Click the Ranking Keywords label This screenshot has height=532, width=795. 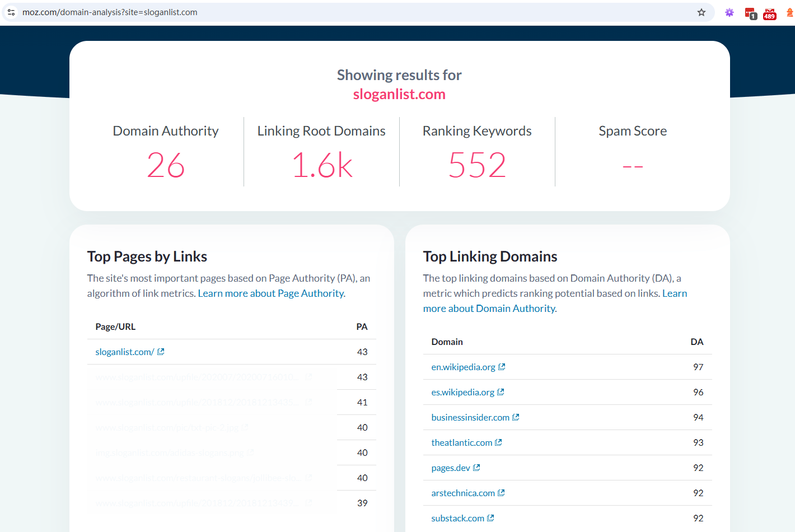[477, 131]
